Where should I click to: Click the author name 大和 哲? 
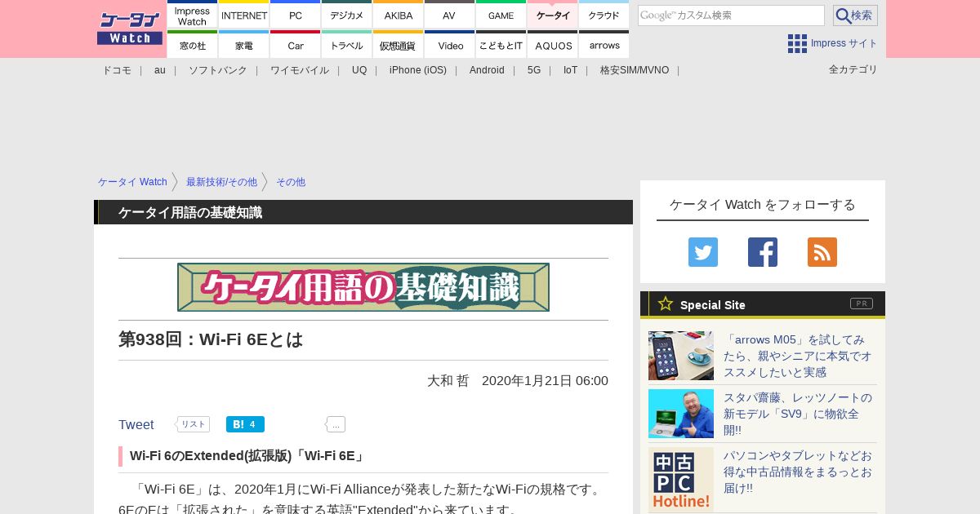448,380
